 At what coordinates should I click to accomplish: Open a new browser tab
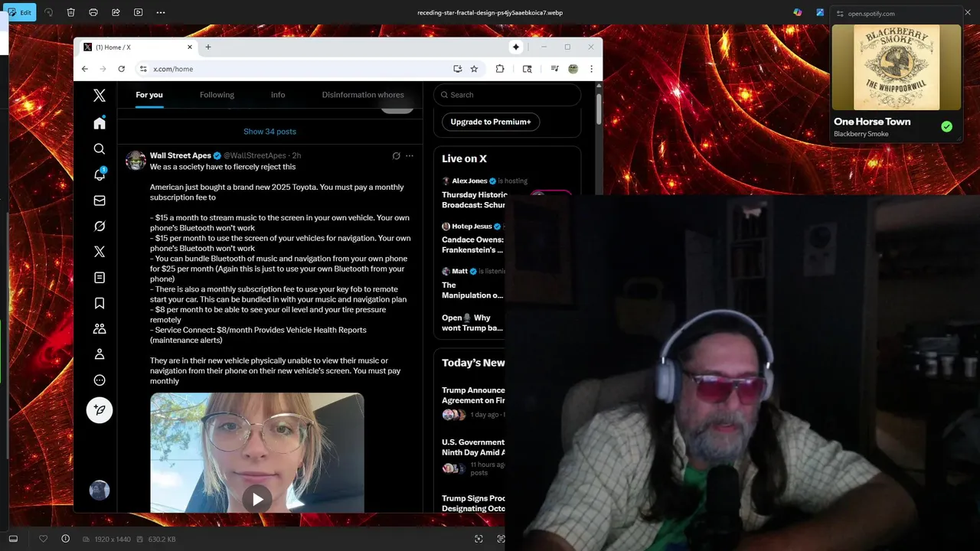point(207,47)
